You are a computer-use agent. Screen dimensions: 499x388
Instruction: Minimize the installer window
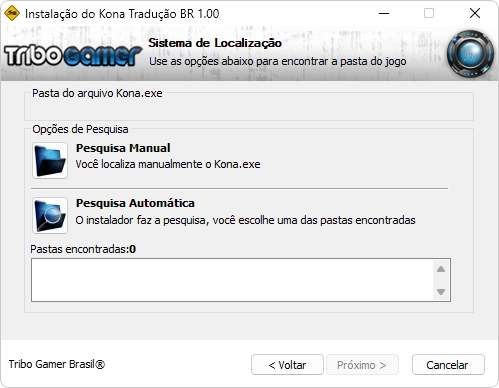[384, 13]
